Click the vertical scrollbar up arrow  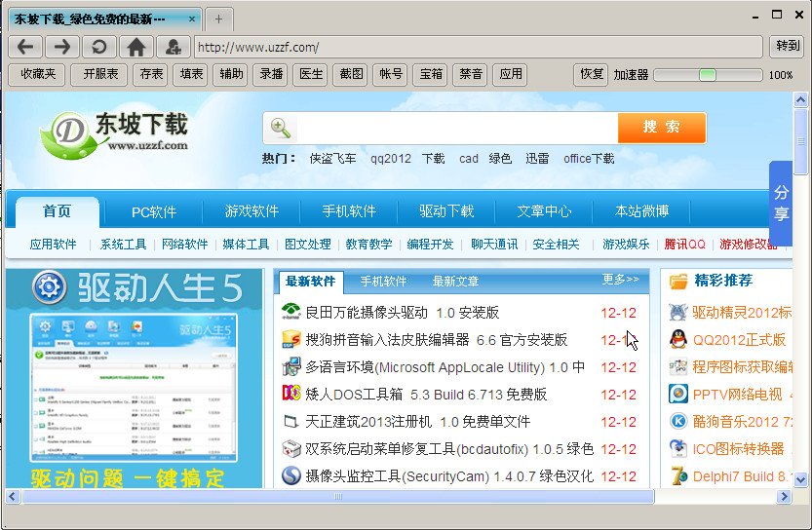800,99
